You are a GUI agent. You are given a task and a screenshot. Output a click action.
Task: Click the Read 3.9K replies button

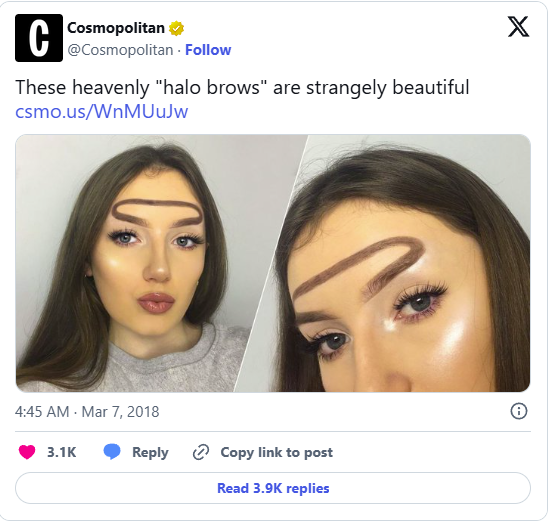(x=273, y=488)
